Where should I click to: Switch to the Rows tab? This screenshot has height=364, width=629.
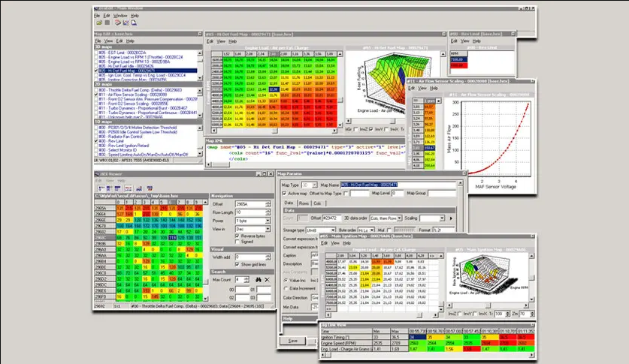[304, 203]
